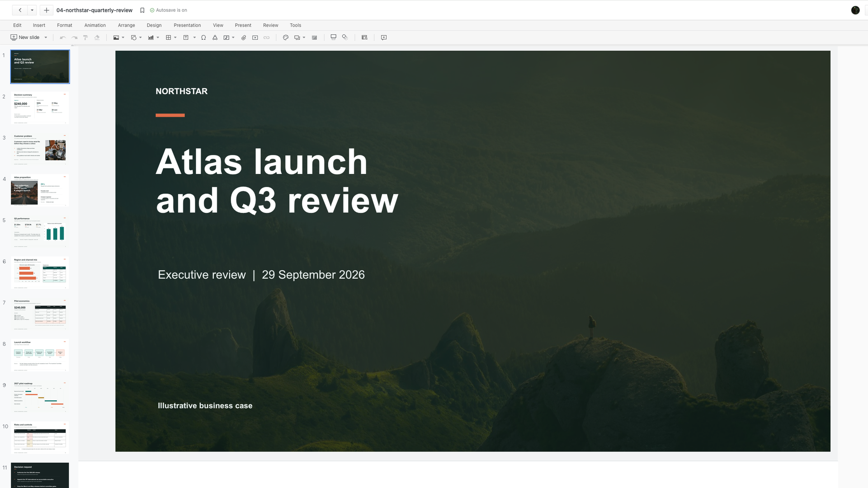Click the clear formatting eraser icon

pos(97,38)
